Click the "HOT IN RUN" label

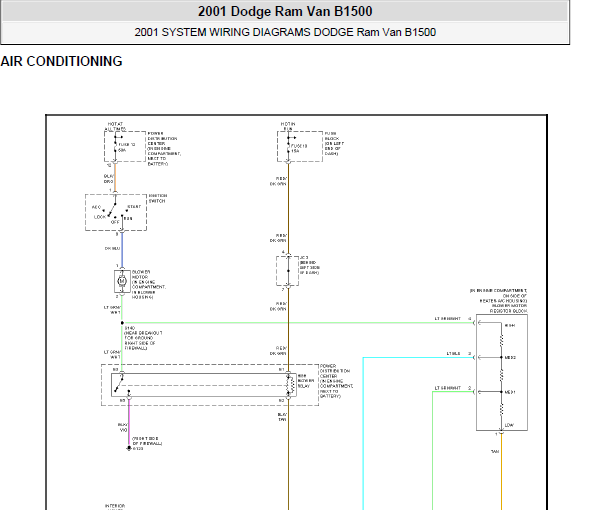pos(288,126)
